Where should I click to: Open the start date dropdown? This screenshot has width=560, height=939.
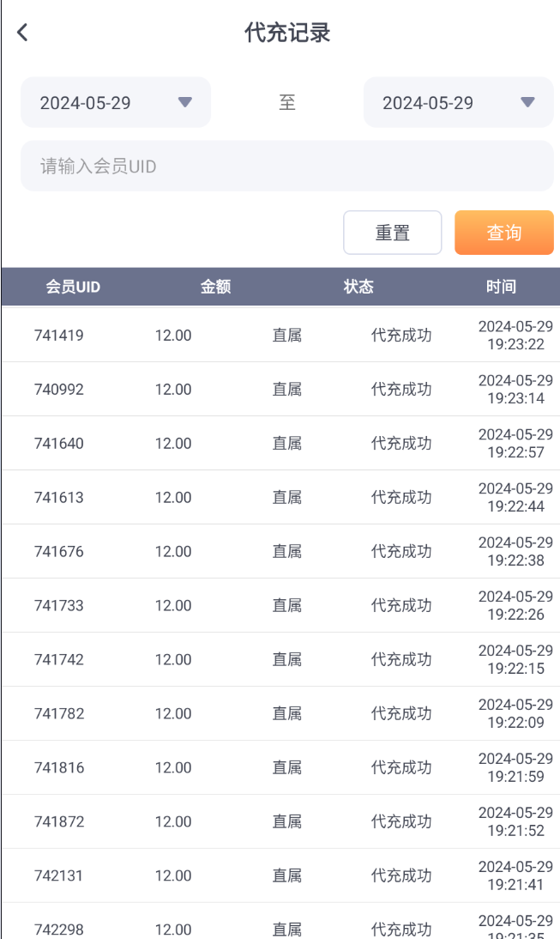pyautogui.click(x=116, y=103)
